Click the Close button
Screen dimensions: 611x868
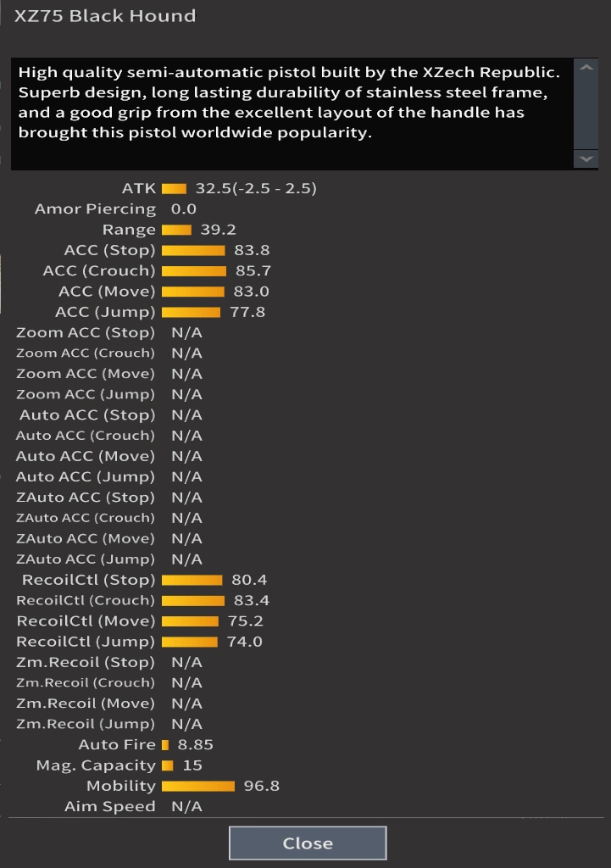point(308,843)
